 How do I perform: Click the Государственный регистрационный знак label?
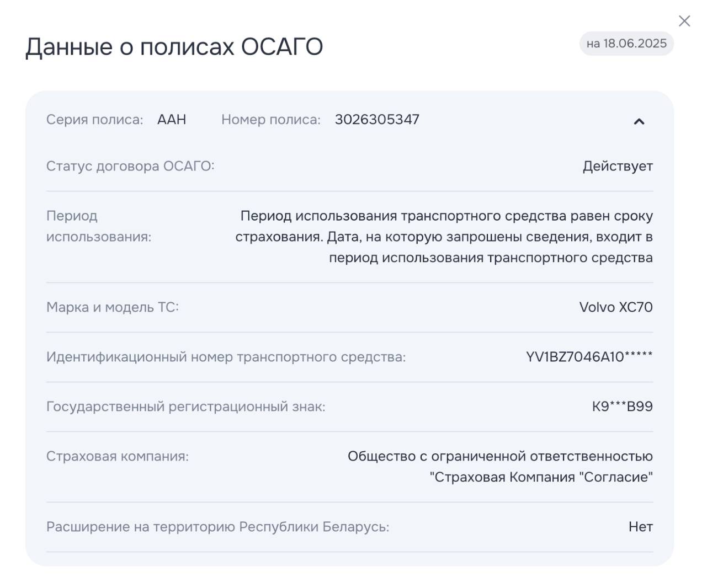point(185,407)
